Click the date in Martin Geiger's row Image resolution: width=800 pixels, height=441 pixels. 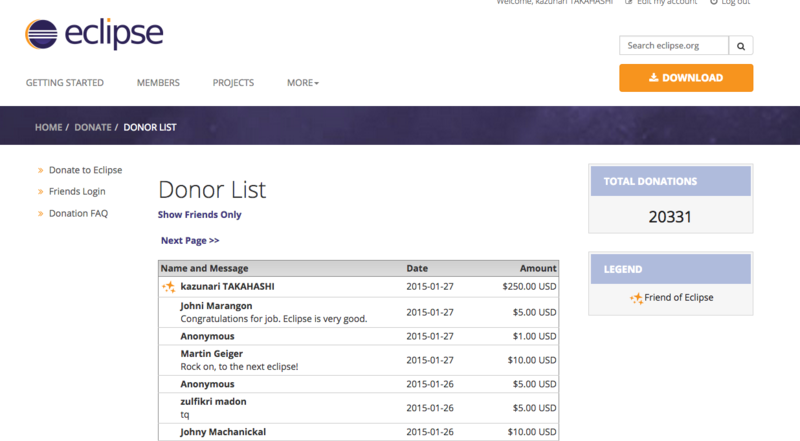click(430, 360)
